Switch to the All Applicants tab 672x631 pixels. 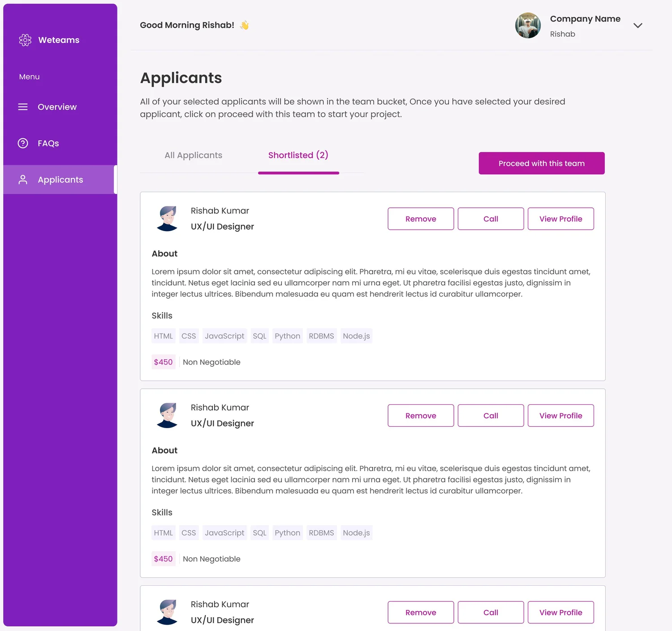tap(194, 155)
